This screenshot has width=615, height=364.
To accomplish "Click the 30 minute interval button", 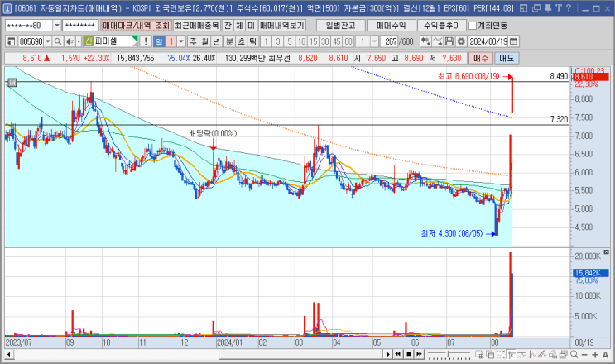I will (324, 41).
